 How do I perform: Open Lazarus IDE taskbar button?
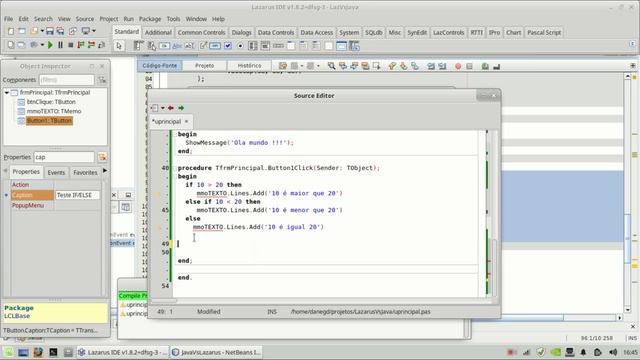click(122, 352)
